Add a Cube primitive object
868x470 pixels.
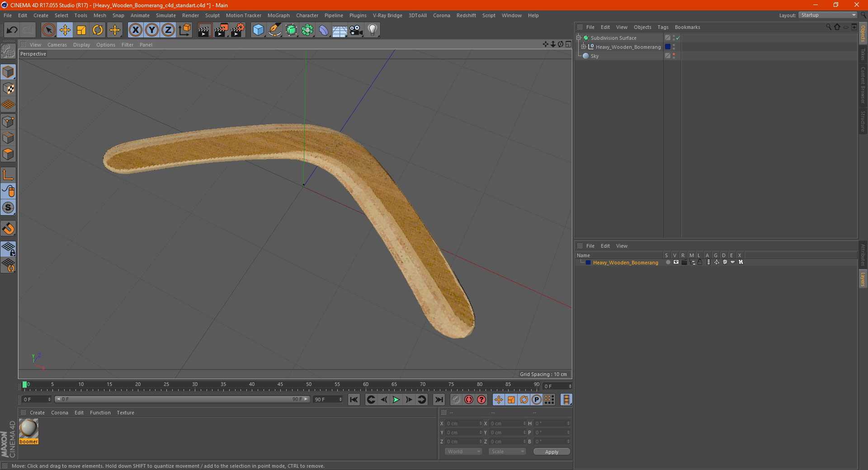coord(258,30)
